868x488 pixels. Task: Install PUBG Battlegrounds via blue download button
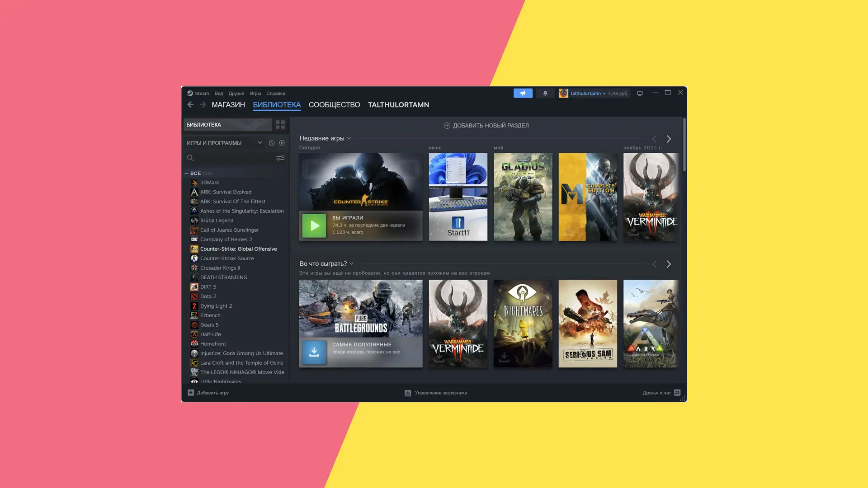[x=314, y=352]
